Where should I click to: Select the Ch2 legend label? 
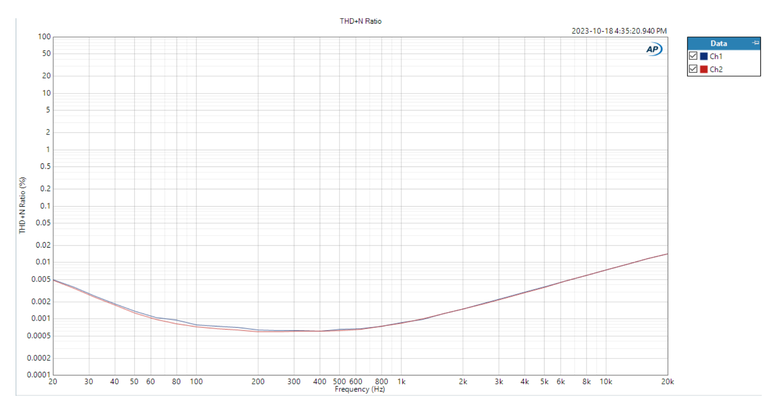(x=715, y=69)
